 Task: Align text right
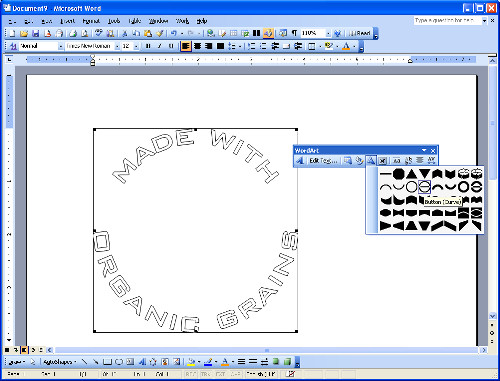pos(209,46)
